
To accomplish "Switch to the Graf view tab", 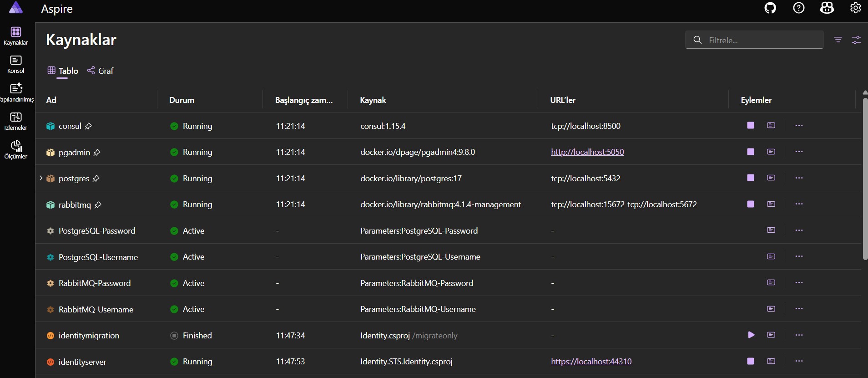I will (x=101, y=71).
